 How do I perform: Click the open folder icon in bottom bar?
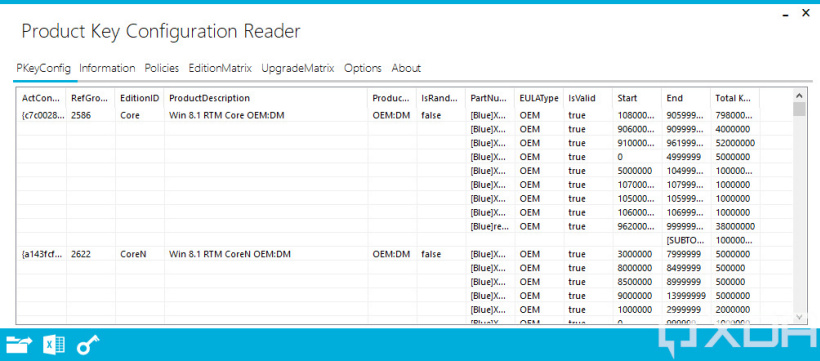[19, 344]
